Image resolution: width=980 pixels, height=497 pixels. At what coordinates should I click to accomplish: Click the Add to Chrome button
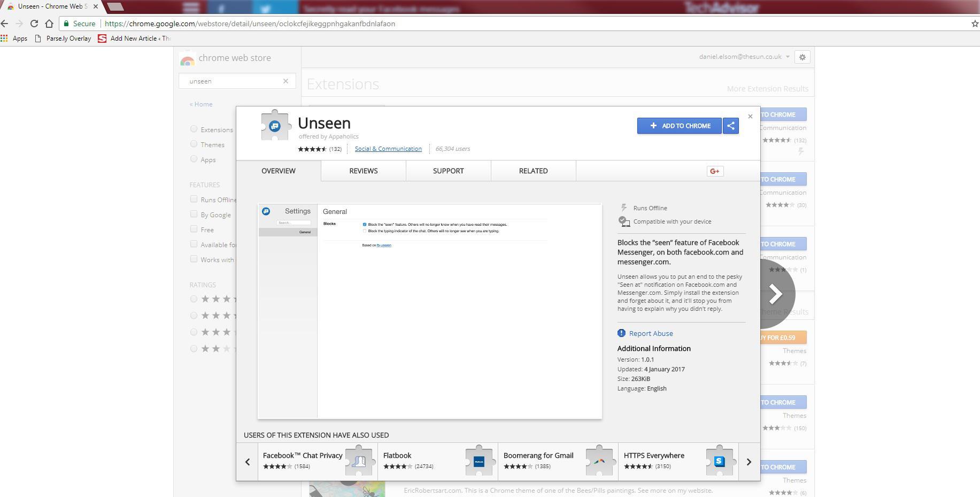[x=679, y=126]
